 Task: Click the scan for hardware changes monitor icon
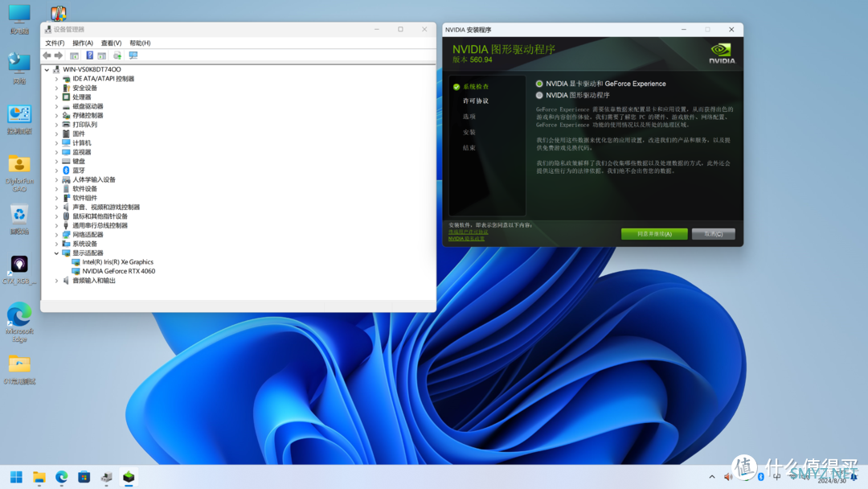pos(133,55)
